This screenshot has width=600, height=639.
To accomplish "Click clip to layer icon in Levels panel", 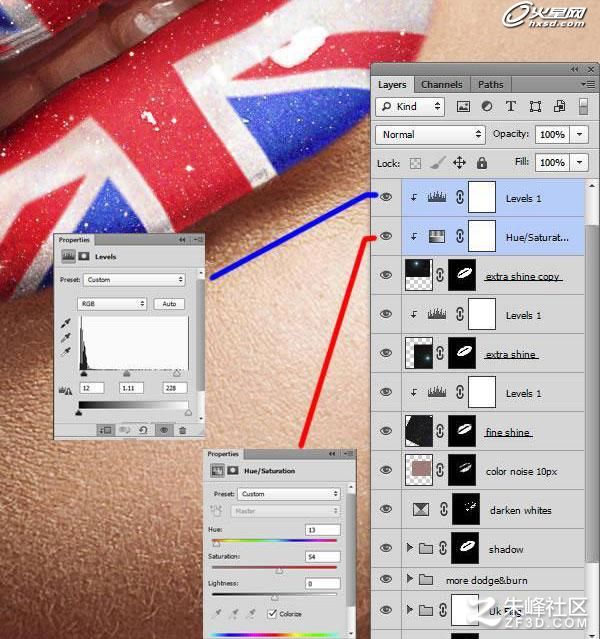I will 105,430.
